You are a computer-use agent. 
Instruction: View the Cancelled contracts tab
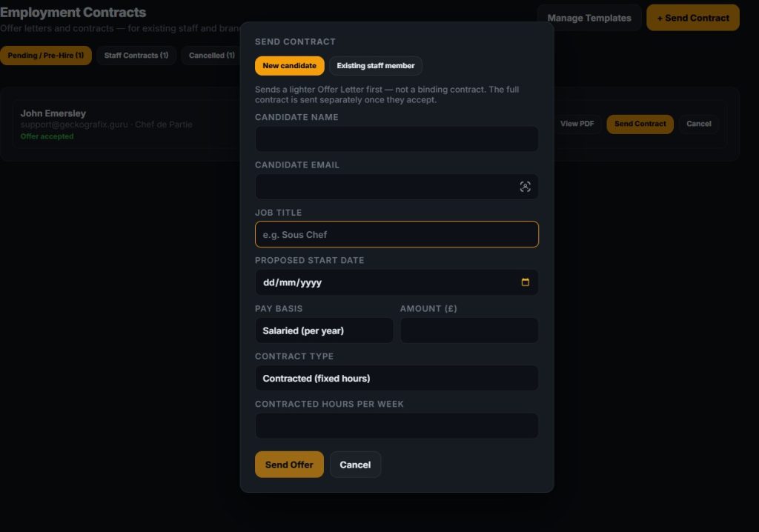click(211, 56)
